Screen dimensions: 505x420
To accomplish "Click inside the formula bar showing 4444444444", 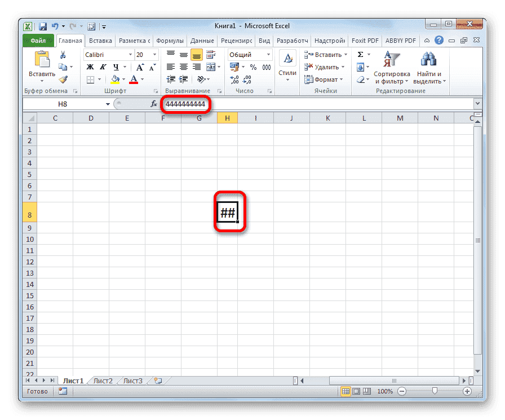I will coord(186,104).
